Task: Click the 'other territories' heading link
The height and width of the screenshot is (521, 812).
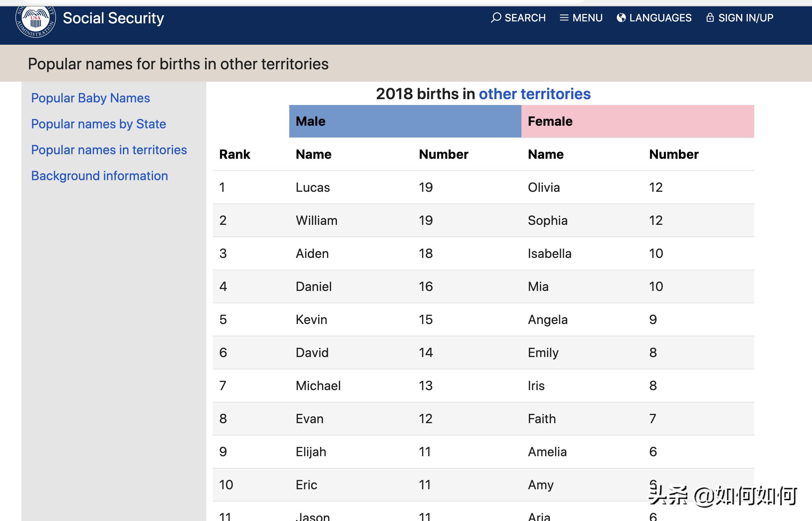Action: click(534, 94)
